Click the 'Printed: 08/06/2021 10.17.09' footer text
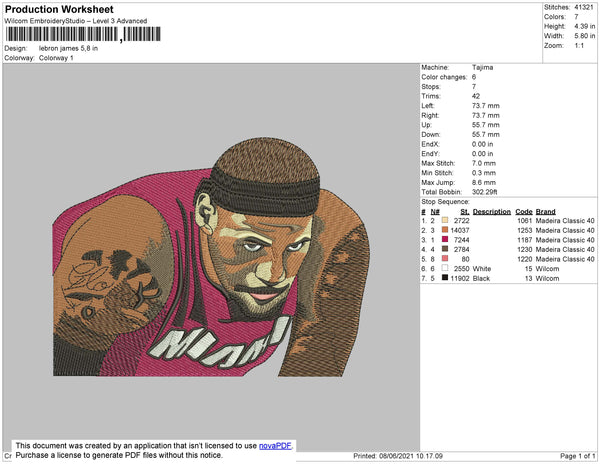 point(398,456)
